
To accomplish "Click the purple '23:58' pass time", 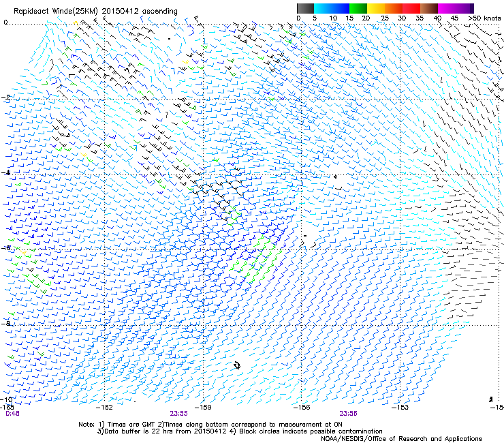I will (349, 414).
